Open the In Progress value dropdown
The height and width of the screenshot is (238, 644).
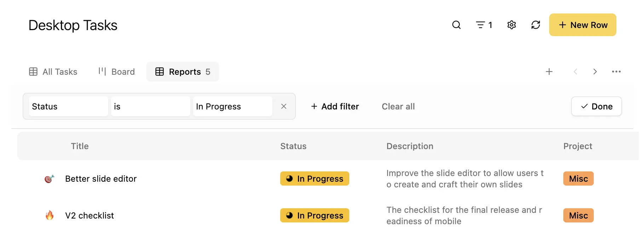[233, 106]
